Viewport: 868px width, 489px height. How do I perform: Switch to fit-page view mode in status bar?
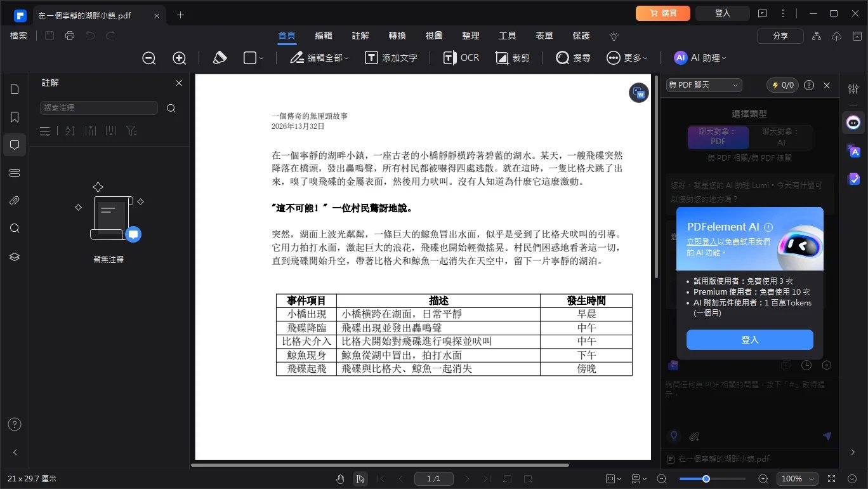[x=611, y=479]
